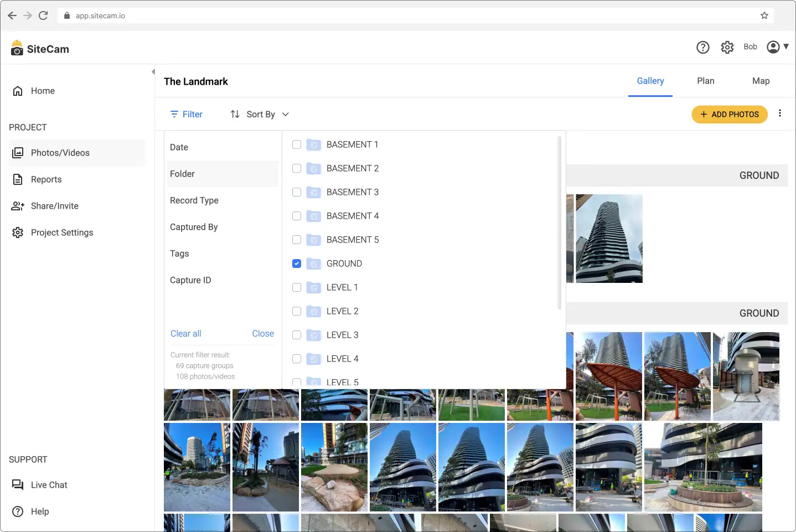Click the ADD PHOTOS button
The height and width of the screenshot is (532, 796).
[x=729, y=114]
